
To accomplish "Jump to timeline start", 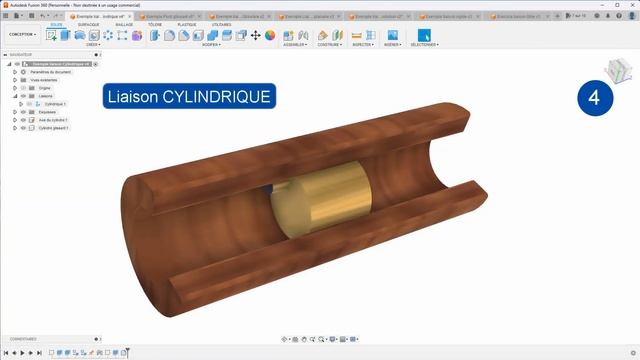I will (x=6, y=353).
